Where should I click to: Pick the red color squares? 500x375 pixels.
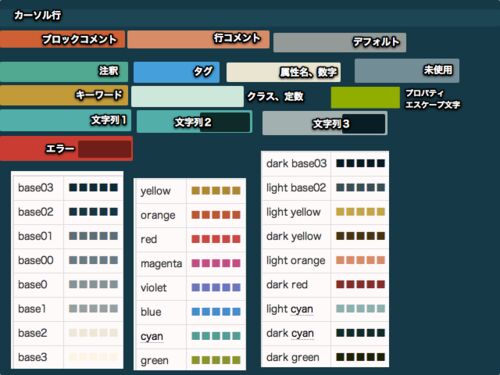coord(216,239)
